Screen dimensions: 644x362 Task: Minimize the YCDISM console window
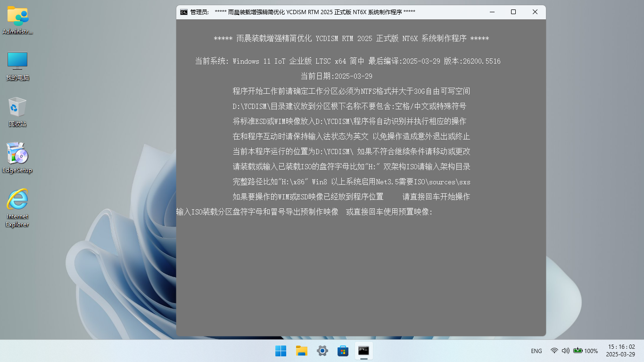point(492,12)
